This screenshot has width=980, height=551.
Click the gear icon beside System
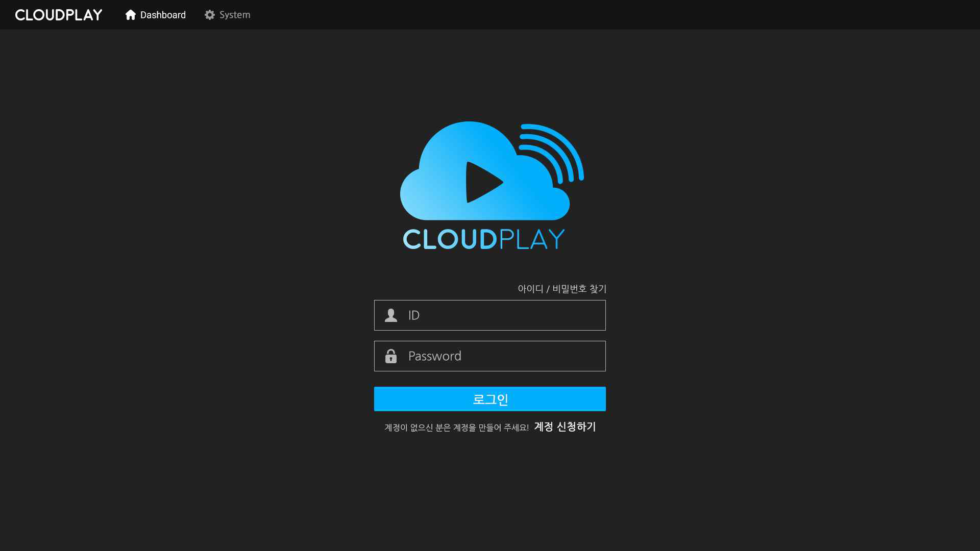coord(210,15)
